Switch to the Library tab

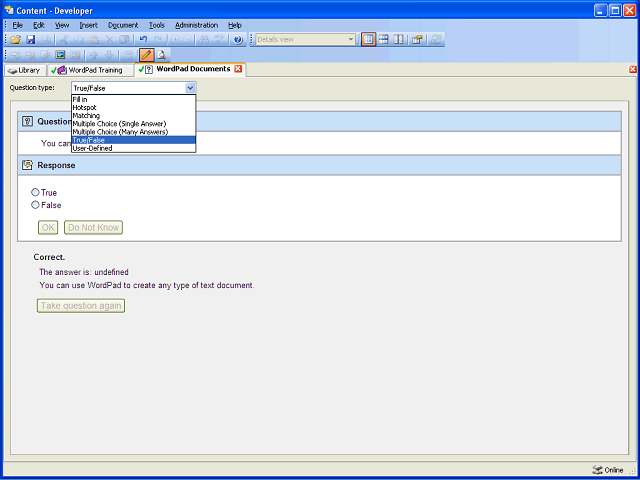pyautogui.click(x=25, y=70)
